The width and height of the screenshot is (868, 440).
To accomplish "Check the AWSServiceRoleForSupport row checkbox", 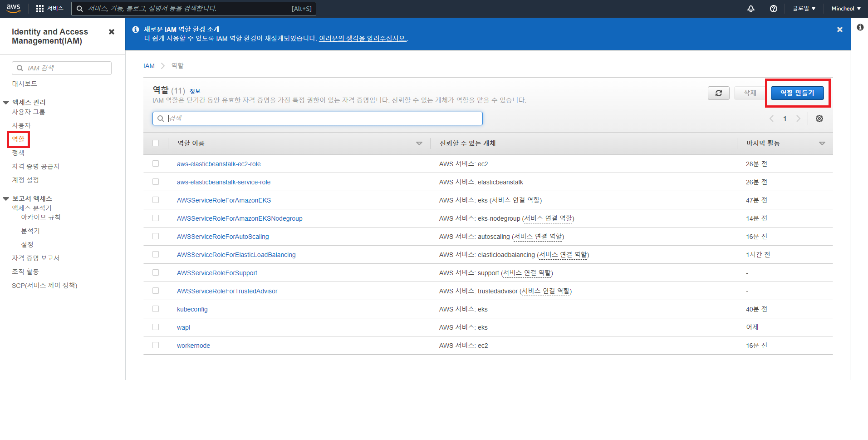I will pos(156,272).
